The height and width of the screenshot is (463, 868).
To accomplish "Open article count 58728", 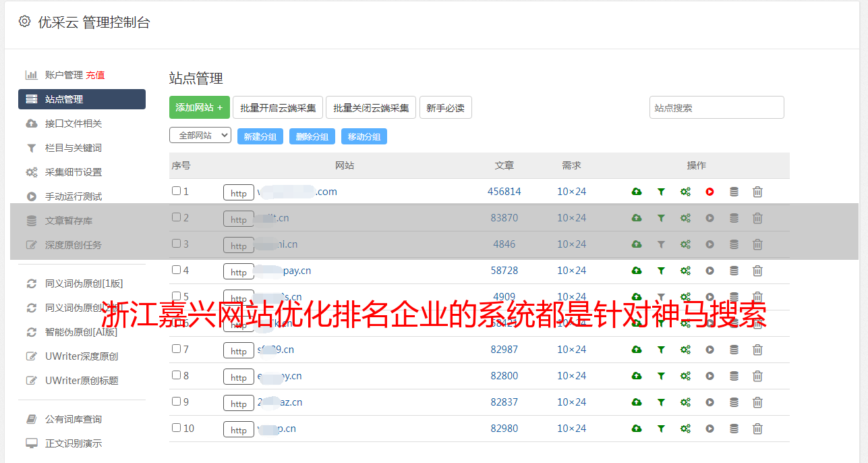I will [504, 271].
